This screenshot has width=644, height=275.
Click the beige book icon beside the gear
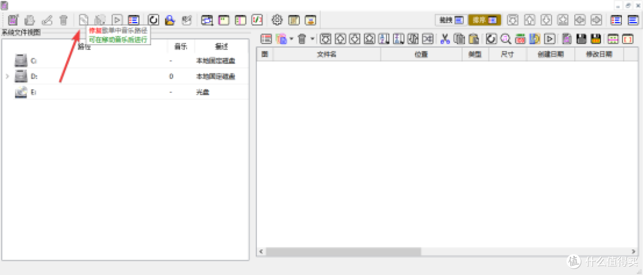(x=294, y=19)
